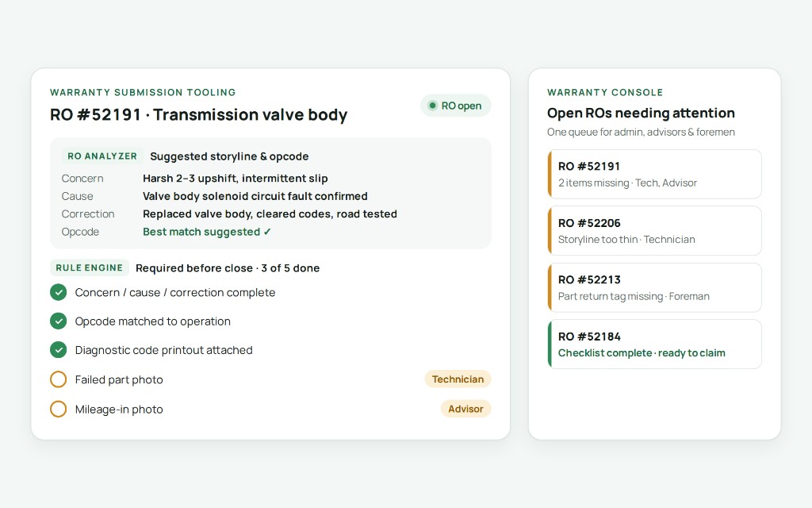Click the 'Suggested storyline & opcode' heading
The width and height of the screenshot is (812, 508).
[x=229, y=156]
